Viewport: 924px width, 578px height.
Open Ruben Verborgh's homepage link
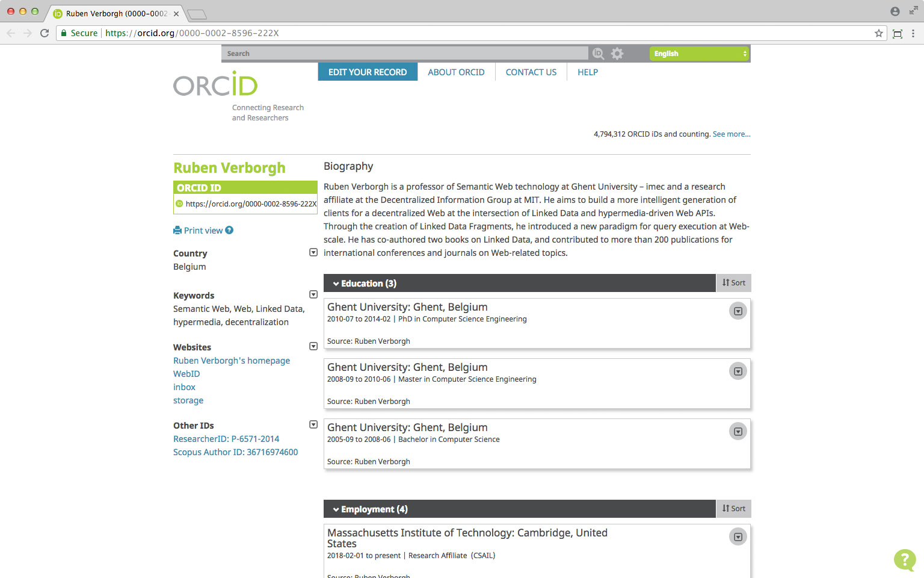click(232, 361)
